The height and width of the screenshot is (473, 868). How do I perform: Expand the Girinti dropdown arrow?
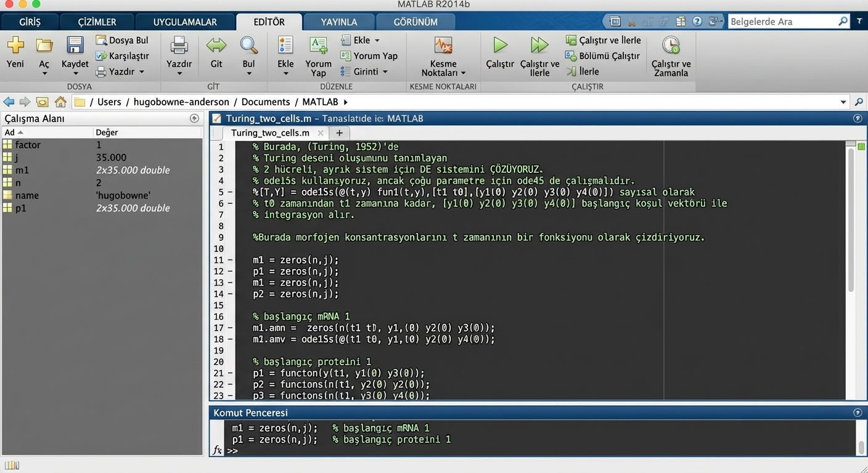tap(385, 71)
